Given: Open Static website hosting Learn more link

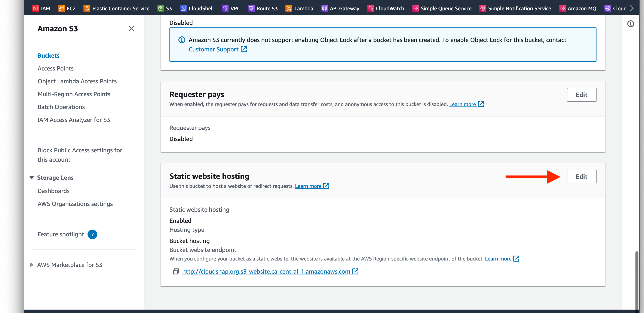Looking at the screenshot, I should point(312,186).
